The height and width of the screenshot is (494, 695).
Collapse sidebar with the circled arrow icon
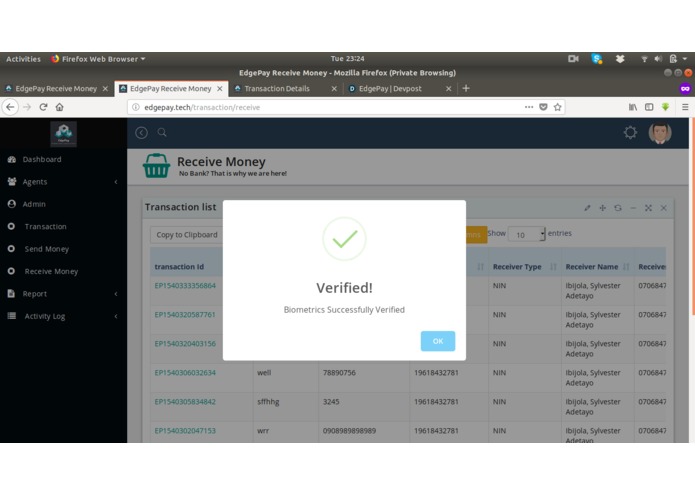point(141,132)
